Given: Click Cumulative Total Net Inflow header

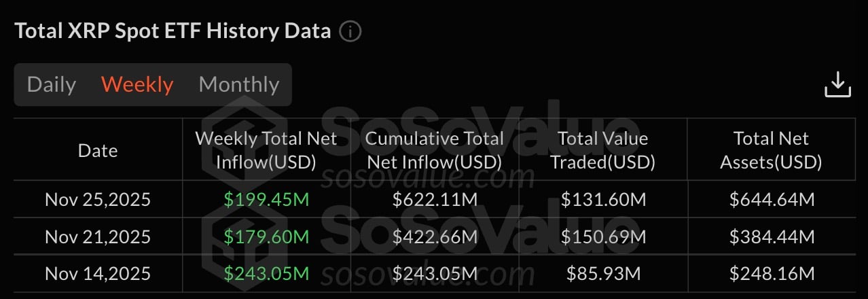Looking at the screenshot, I should coord(435,150).
